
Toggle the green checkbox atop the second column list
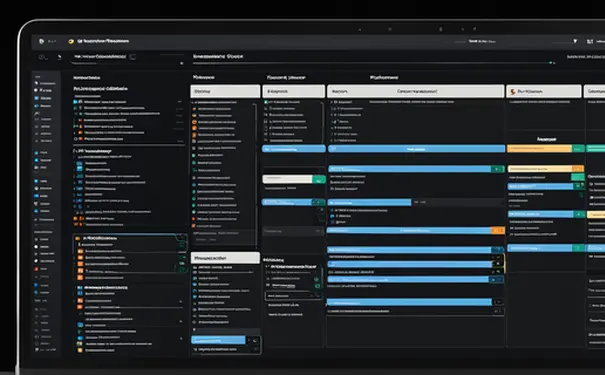pyautogui.click(x=266, y=102)
